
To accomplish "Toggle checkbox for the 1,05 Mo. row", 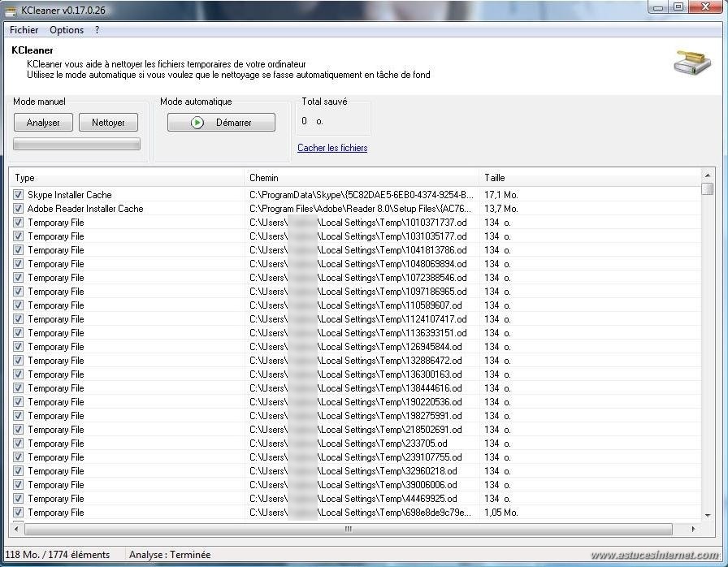I will (x=18, y=513).
